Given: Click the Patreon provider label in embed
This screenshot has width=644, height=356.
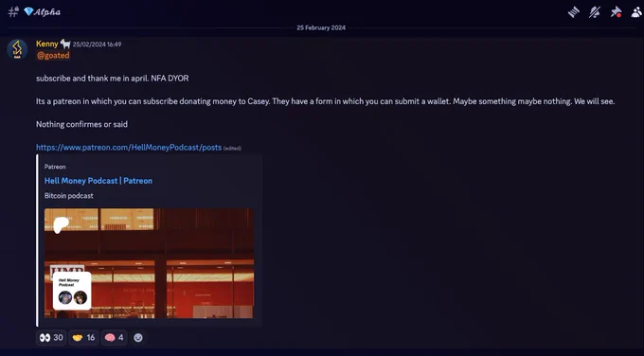Looking at the screenshot, I should tap(55, 167).
